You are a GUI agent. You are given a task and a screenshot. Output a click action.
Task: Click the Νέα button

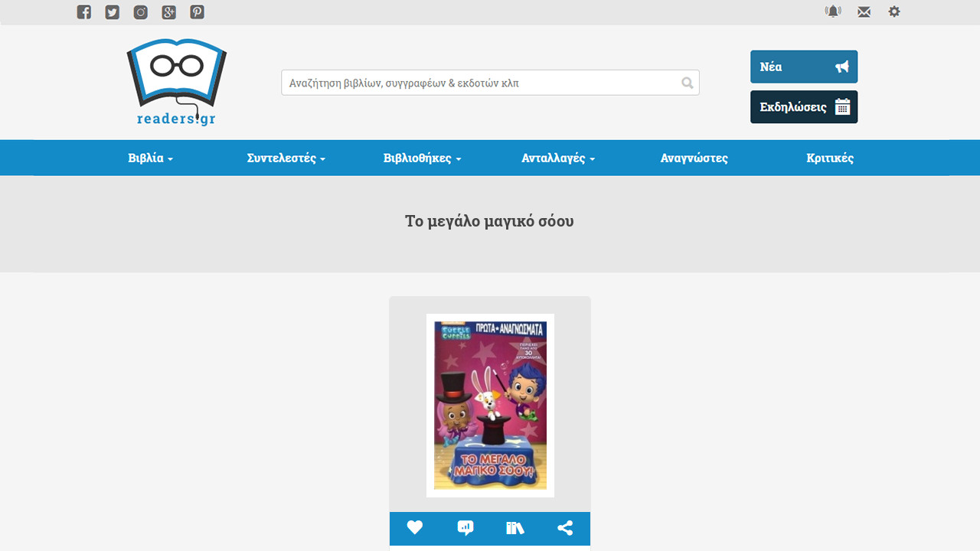tap(804, 67)
